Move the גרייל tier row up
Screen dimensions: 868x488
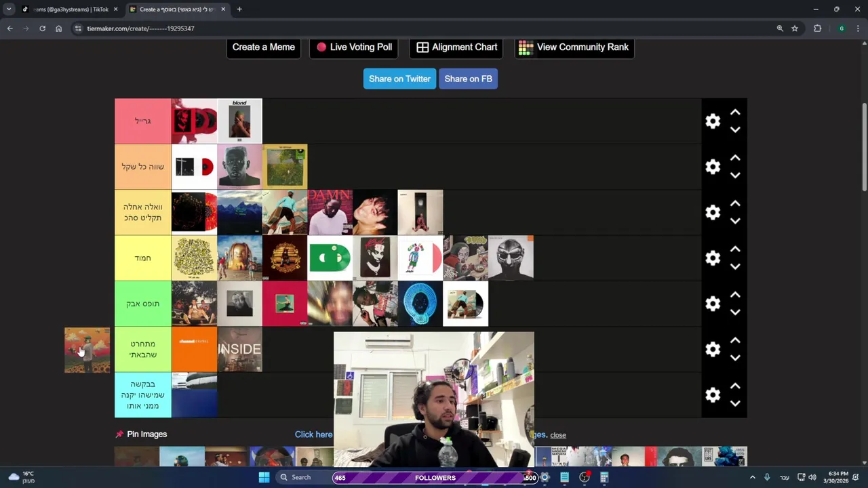tap(735, 113)
